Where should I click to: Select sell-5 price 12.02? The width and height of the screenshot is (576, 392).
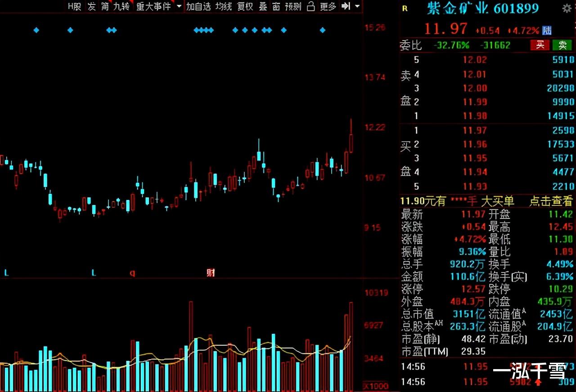point(475,60)
